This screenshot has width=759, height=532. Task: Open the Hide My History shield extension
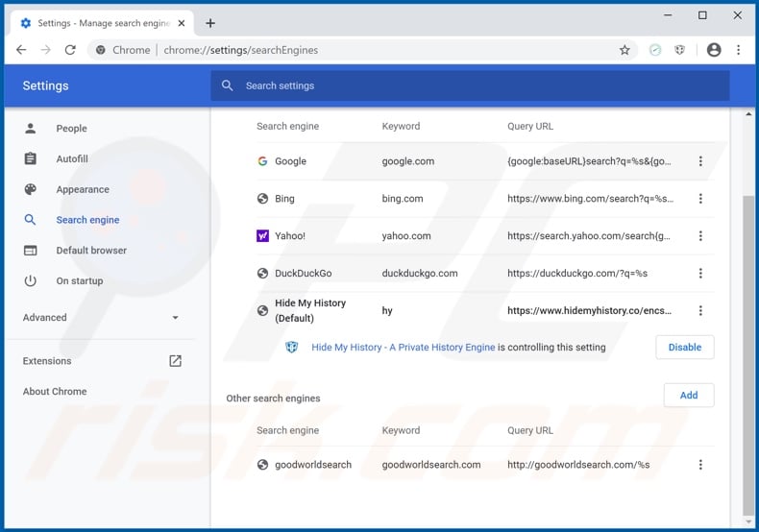coord(679,50)
